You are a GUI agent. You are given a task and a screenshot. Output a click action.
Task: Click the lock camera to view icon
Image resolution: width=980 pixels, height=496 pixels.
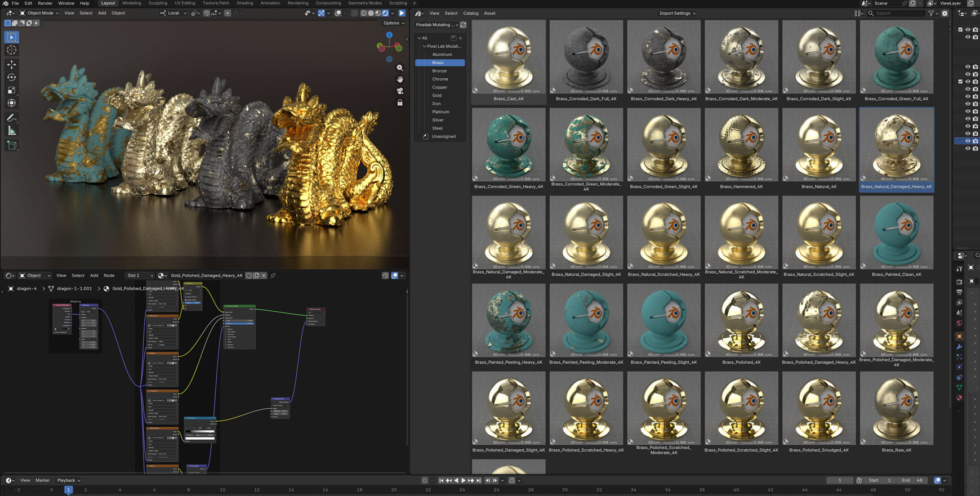[400, 103]
